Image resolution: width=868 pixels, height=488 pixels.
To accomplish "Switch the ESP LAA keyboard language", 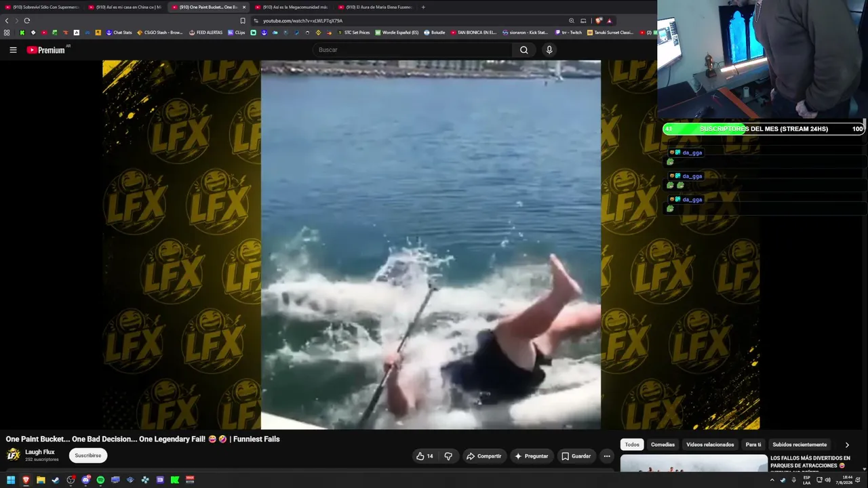I will pos(807,480).
